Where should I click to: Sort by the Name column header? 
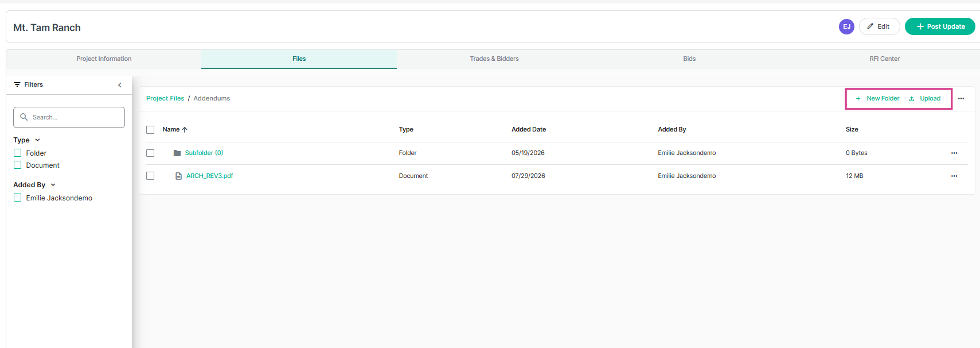(x=171, y=130)
